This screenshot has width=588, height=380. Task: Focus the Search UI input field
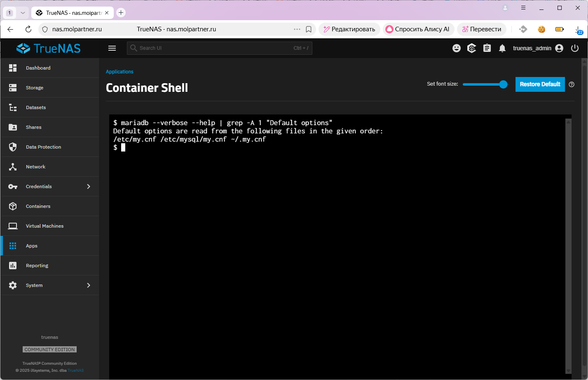point(214,48)
